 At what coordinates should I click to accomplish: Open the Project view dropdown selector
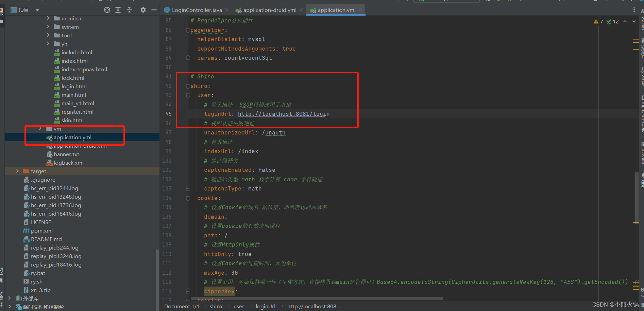pos(37,10)
